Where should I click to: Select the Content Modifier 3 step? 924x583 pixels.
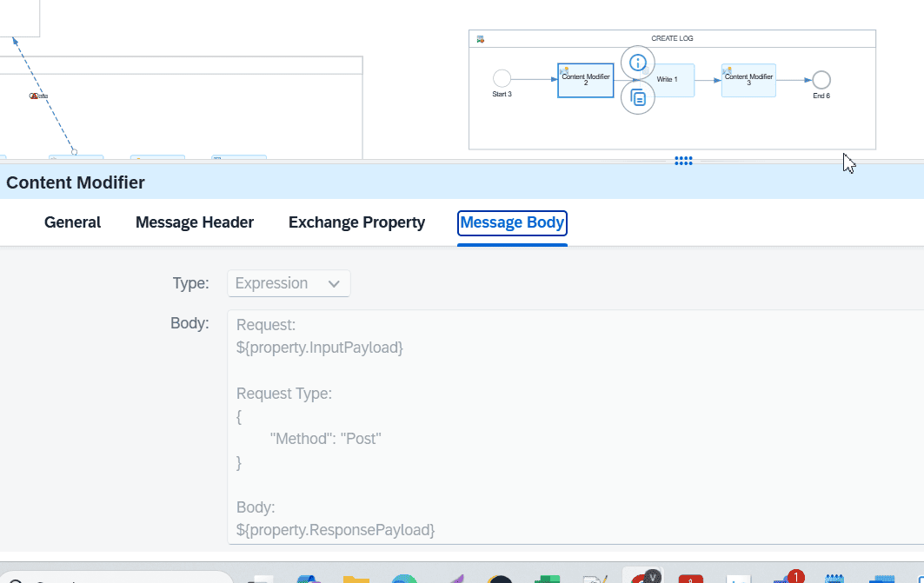coord(748,80)
